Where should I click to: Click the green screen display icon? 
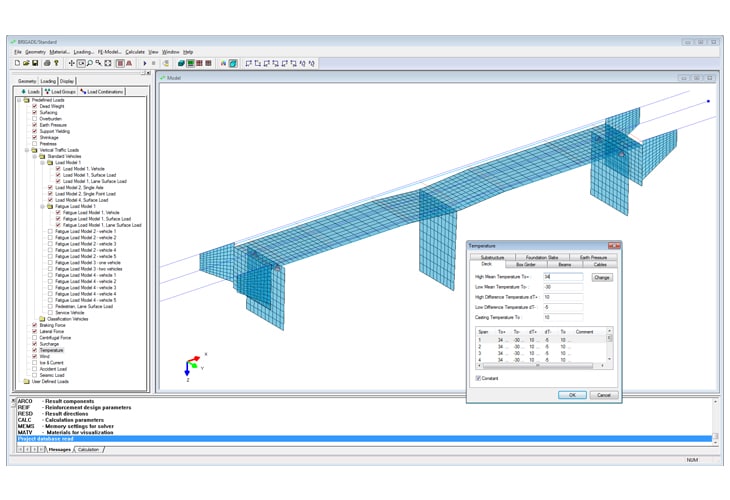[x=190, y=63]
